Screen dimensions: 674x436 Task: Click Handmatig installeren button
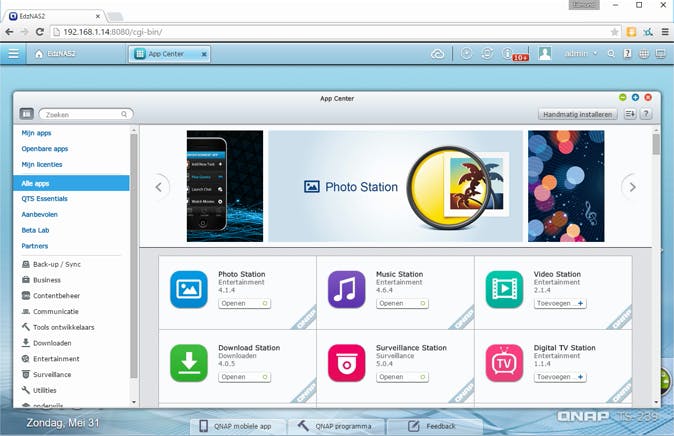577,114
